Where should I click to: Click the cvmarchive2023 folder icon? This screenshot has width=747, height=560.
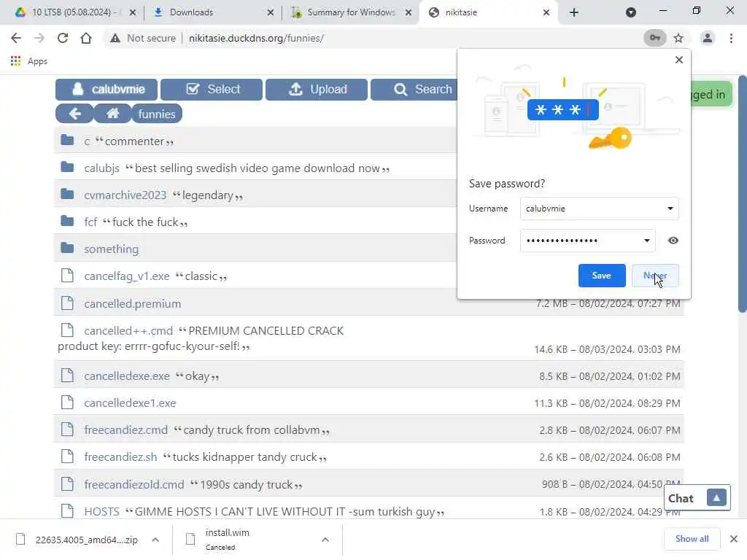coord(67,194)
